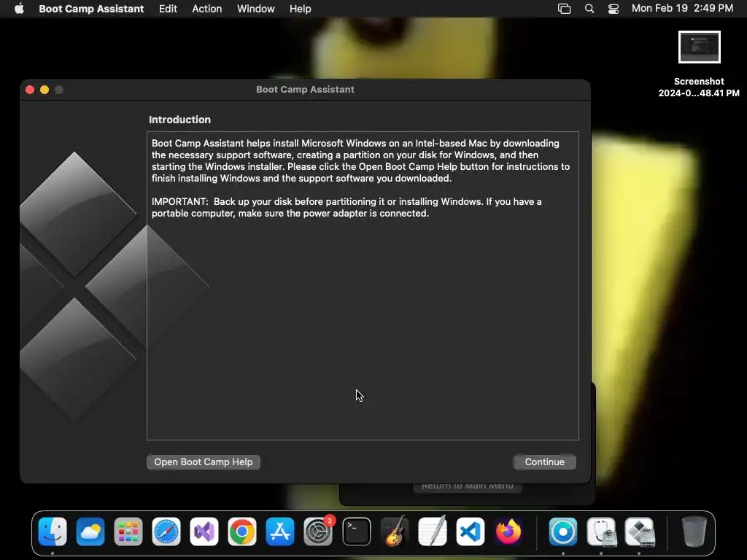Close the Boot Camp Assistant window
Viewport: 747px width, 560px height.
click(30, 90)
